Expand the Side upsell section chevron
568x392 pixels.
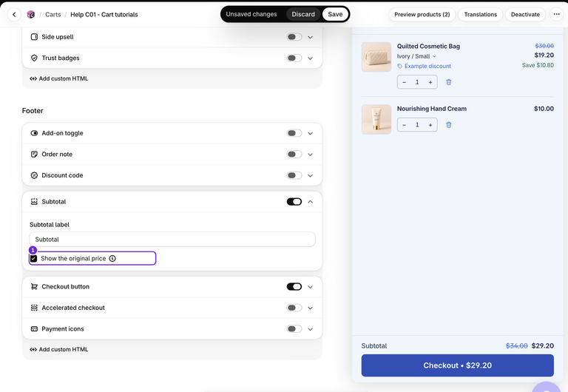point(311,37)
